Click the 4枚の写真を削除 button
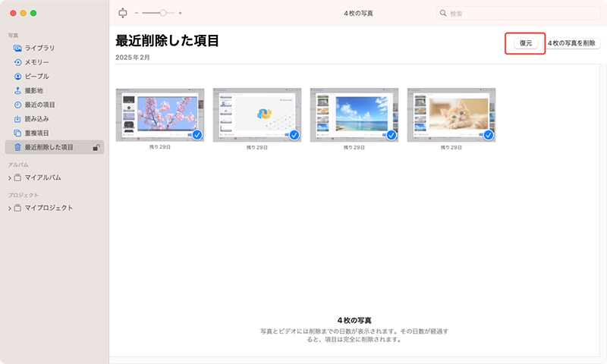Viewport: 607px width, 364px height. point(572,43)
